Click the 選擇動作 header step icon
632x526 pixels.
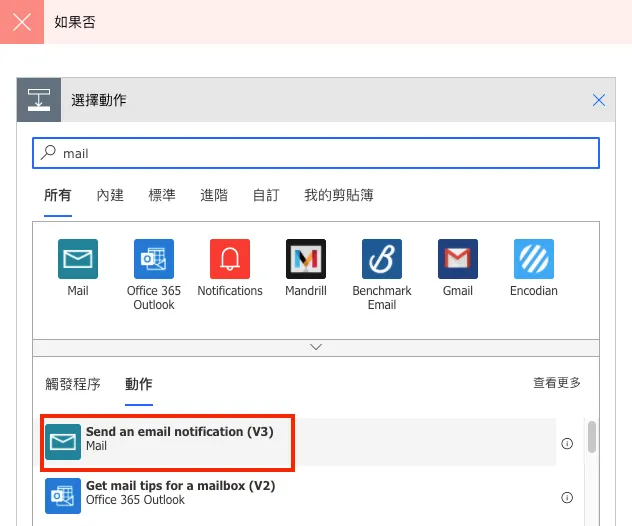pyautogui.click(x=39, y=100)
